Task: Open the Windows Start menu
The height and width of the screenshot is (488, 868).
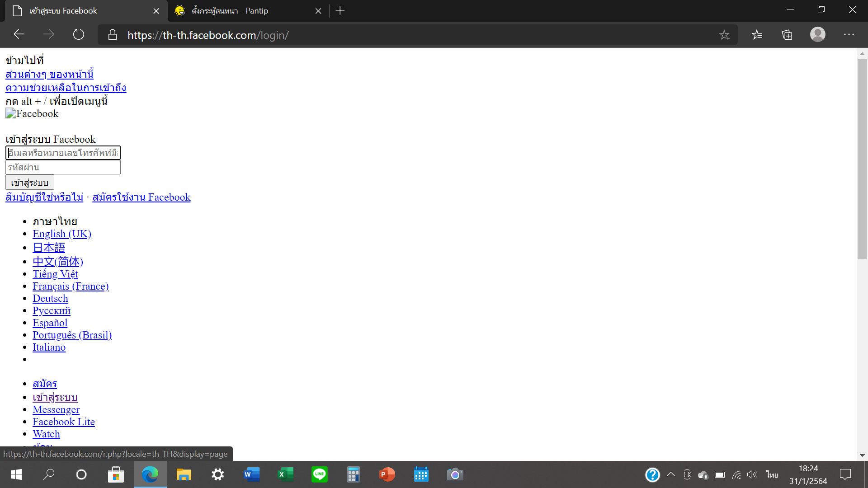Action: (x=16, y=474)
